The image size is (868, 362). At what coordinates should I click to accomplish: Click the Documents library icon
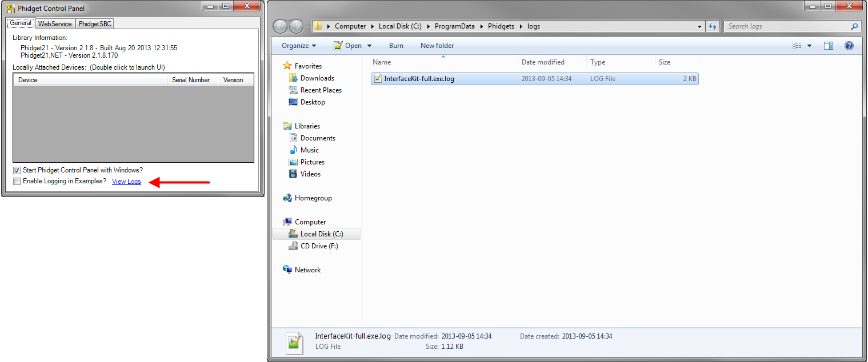[293, 138]
